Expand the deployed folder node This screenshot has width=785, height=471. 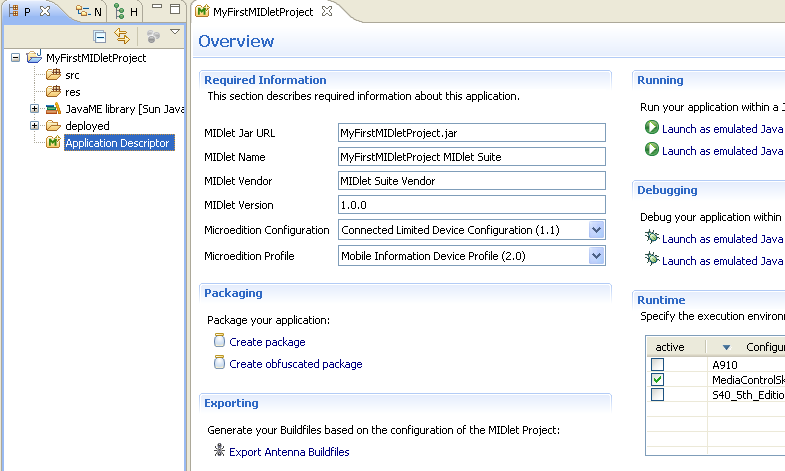click(35, 126)
